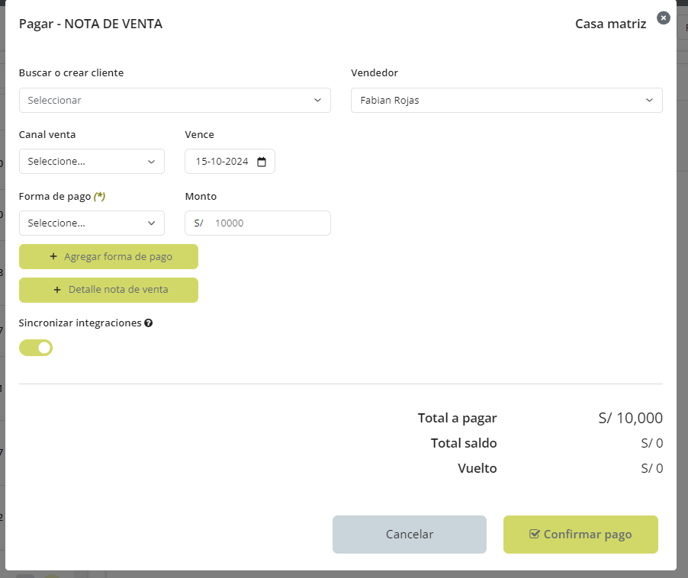Click the Cancelar button

(409, 534)
